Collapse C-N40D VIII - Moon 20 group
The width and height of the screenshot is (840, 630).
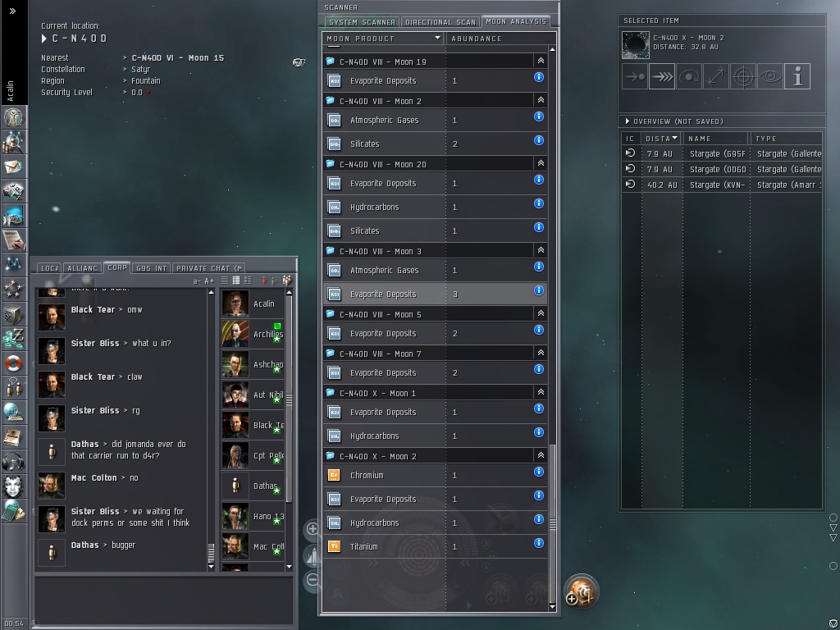click(x=541, y=163)
